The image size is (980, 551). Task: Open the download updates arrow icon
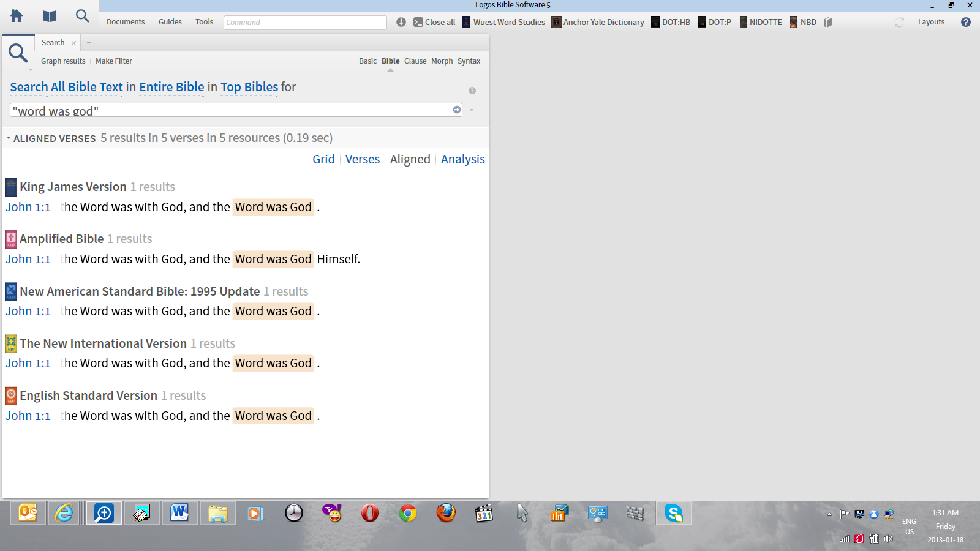pyautogui.click(x=401, y=22)
